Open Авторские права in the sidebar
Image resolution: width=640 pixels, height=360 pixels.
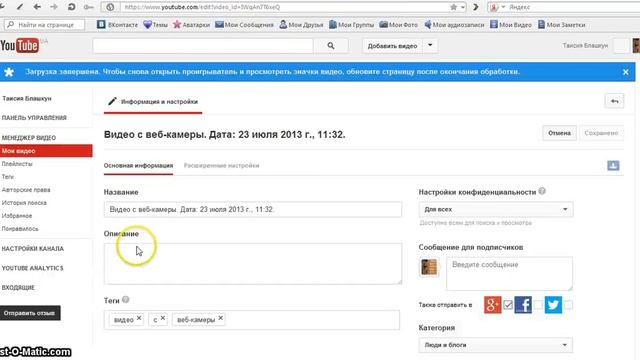(x=26, y=190)
